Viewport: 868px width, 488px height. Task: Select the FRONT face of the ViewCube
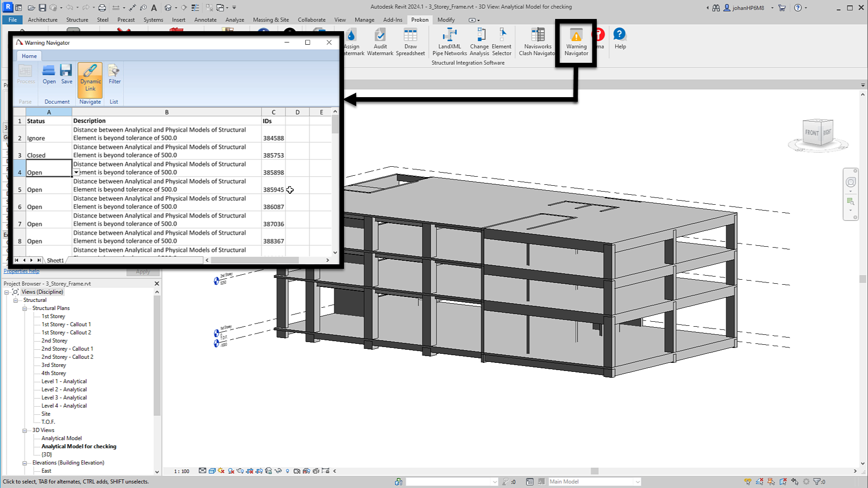[811, 132]
